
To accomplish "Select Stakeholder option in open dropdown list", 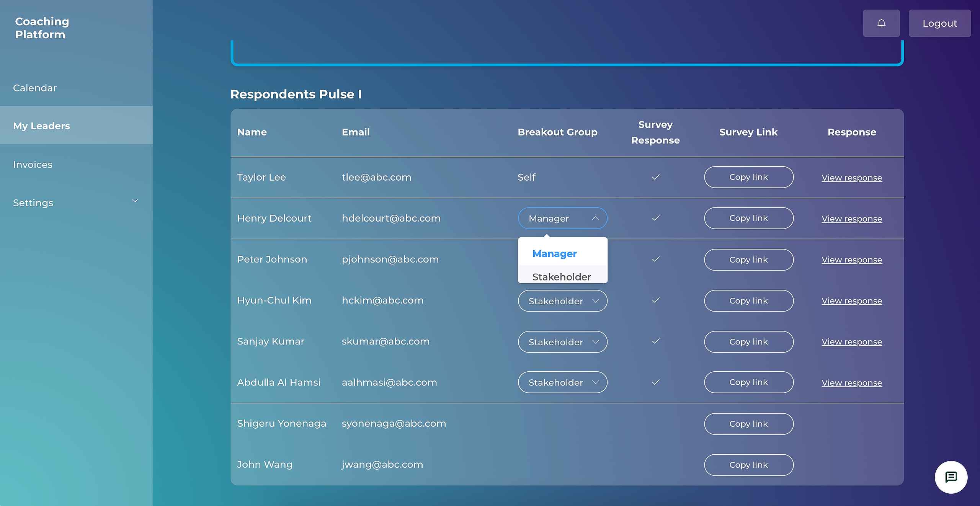I will pyautogui.click(x=562, y=276).
